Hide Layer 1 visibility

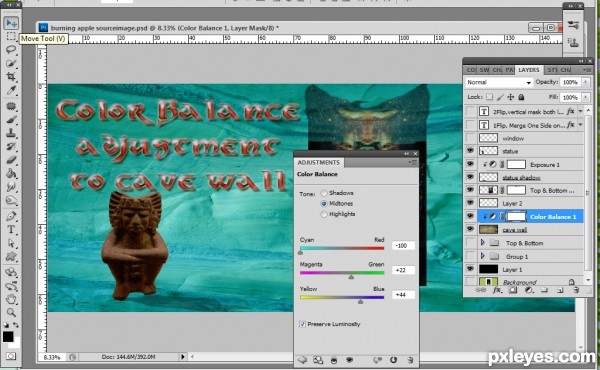(470, 269)
